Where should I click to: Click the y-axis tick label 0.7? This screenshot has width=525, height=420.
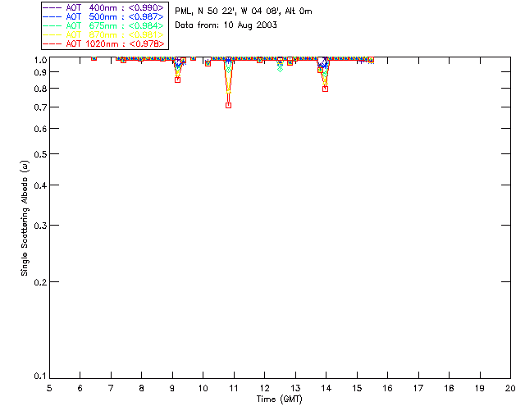40,107
